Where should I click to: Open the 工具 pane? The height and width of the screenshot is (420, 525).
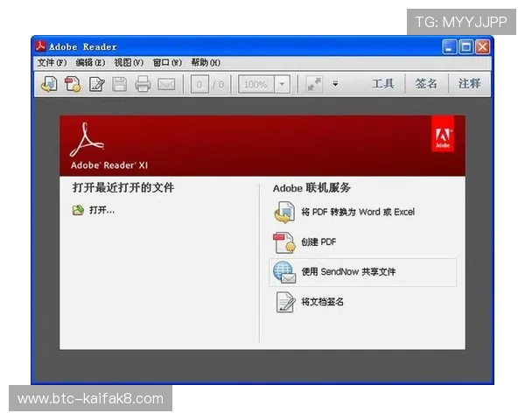click(x=382, y=84)
